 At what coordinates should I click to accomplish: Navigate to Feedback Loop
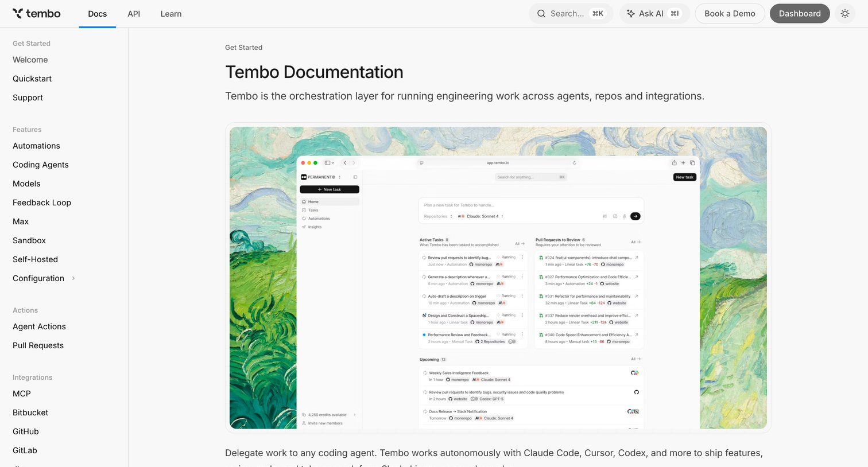[x=42, y=203]
